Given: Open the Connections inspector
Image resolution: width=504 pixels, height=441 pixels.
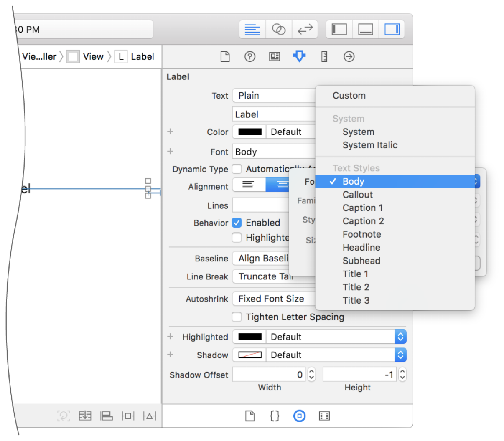Looking at the screenshot, I should (x=349, y=56).
